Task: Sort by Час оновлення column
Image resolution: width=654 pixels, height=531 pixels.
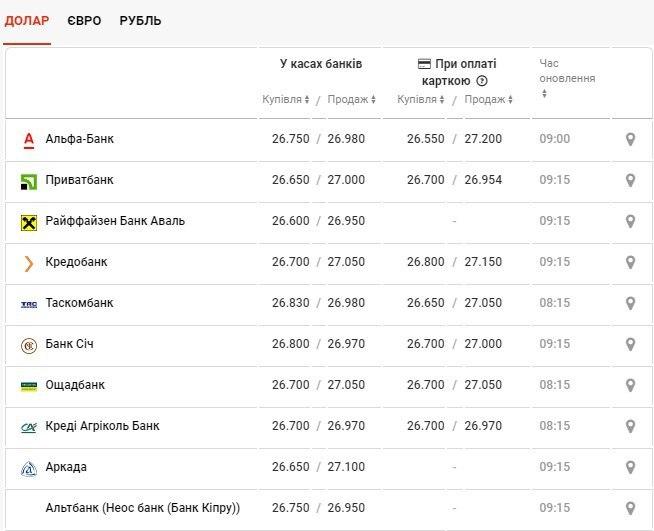Action: pos(545,93)
